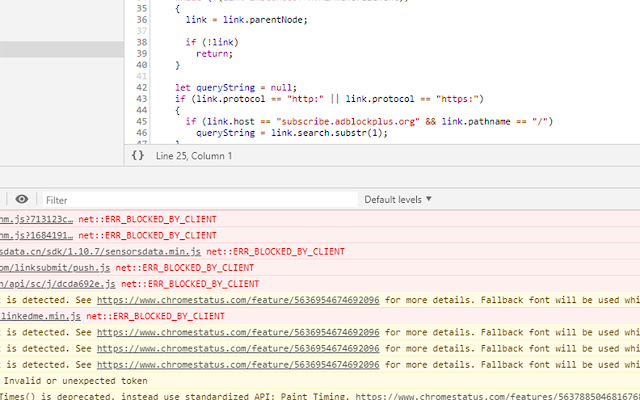Click line number 38 in gutter
This screenshot has height=400, width=640.
click(x=141, y=43)
